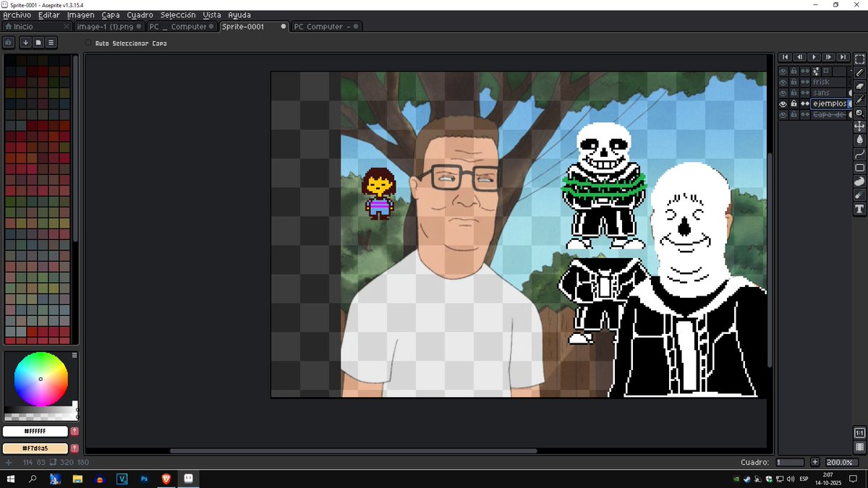Viewport: 868px width, 488px height.
Task: Play the animation
Action: click(x=814, y=57)
